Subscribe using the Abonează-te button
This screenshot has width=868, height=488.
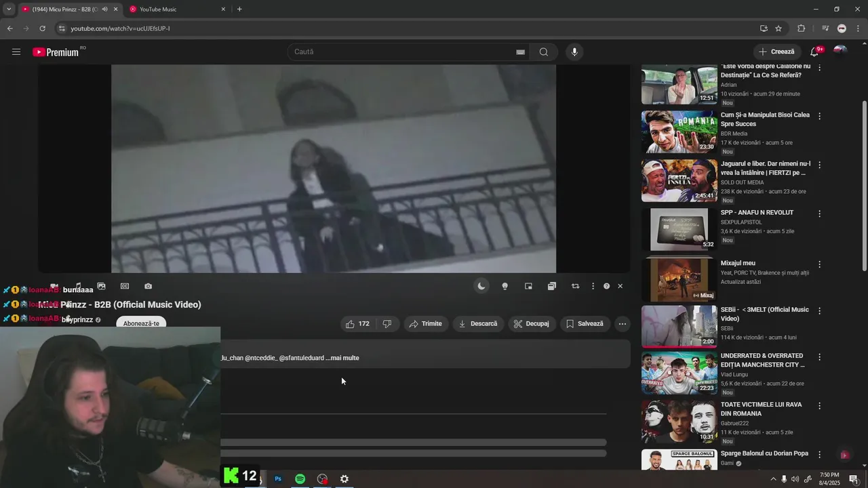click(141, 323)
